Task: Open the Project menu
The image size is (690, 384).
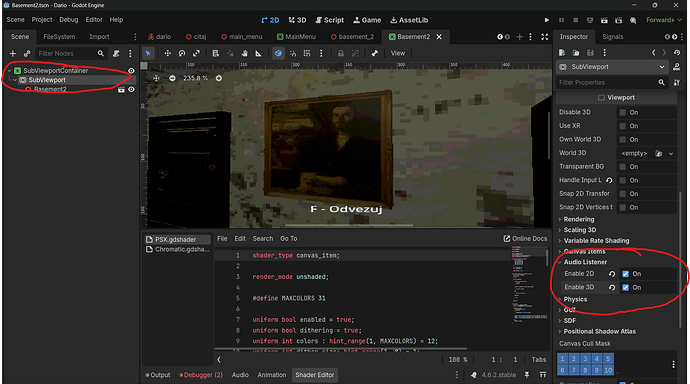Action: (x=42, y=20)
